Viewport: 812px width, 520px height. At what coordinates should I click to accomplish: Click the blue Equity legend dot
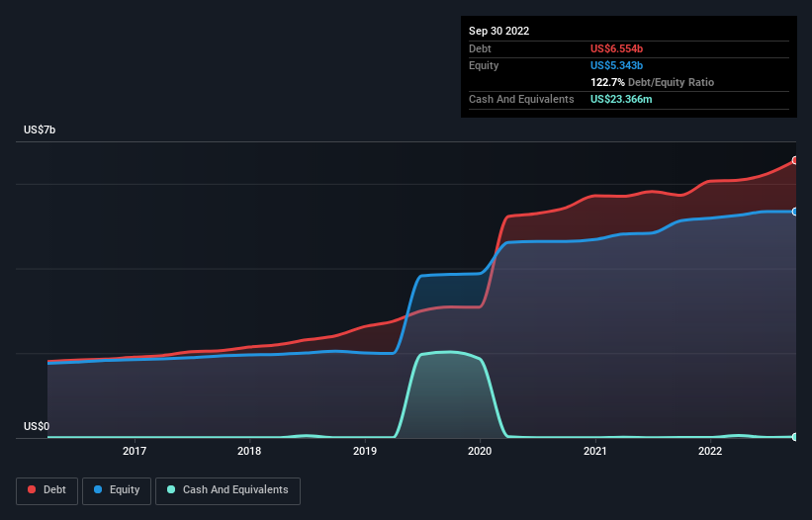98,489
